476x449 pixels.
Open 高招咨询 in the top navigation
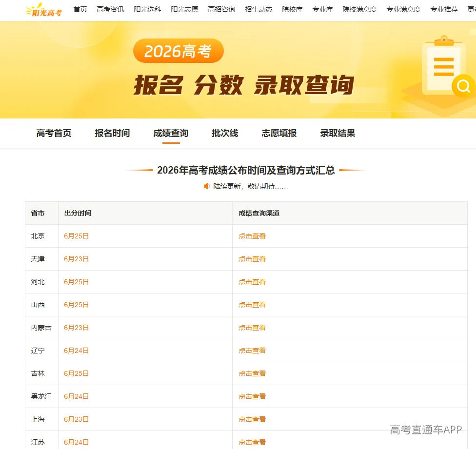pyautogui.click(x=221, y=9)
